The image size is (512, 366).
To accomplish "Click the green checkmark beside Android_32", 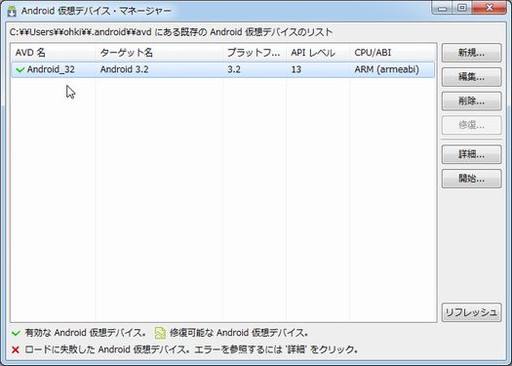I will (20, 70).
